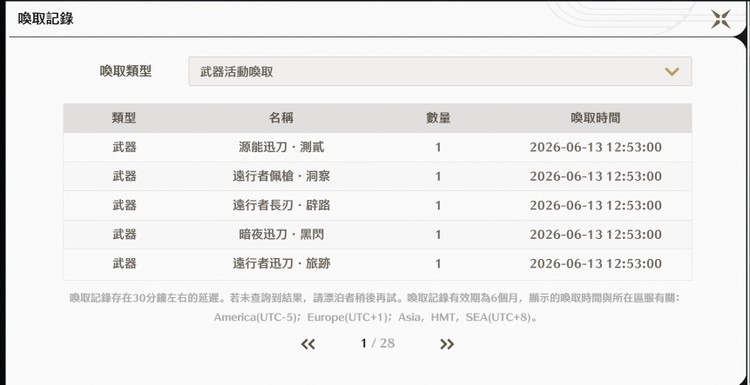Screen dimensions: 750x385
Task: Click quantity 1 in 暗夜迅刀 row
Action: pos(438,235)
